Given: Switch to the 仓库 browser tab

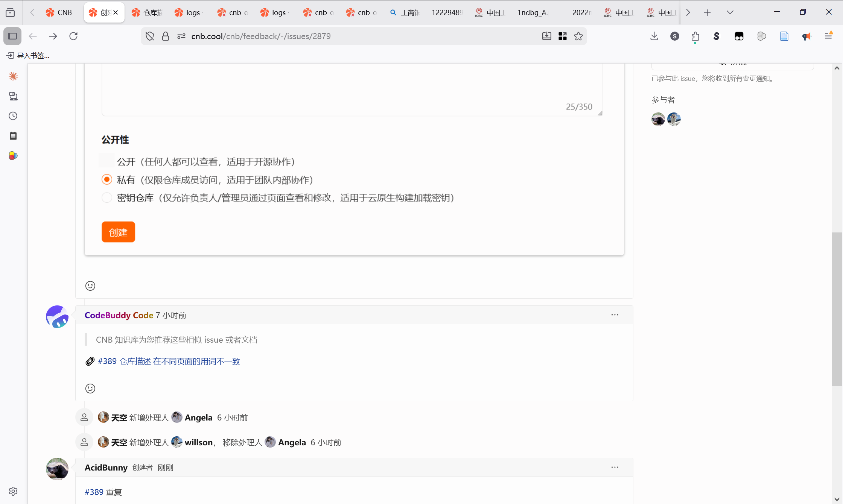Looking at the screenshot, I should tap(147, 12).
